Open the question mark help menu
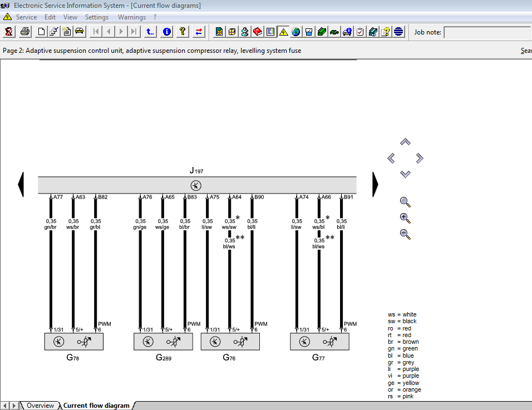The height and width of the screenshot is (410, 532). tap(155, 17)
